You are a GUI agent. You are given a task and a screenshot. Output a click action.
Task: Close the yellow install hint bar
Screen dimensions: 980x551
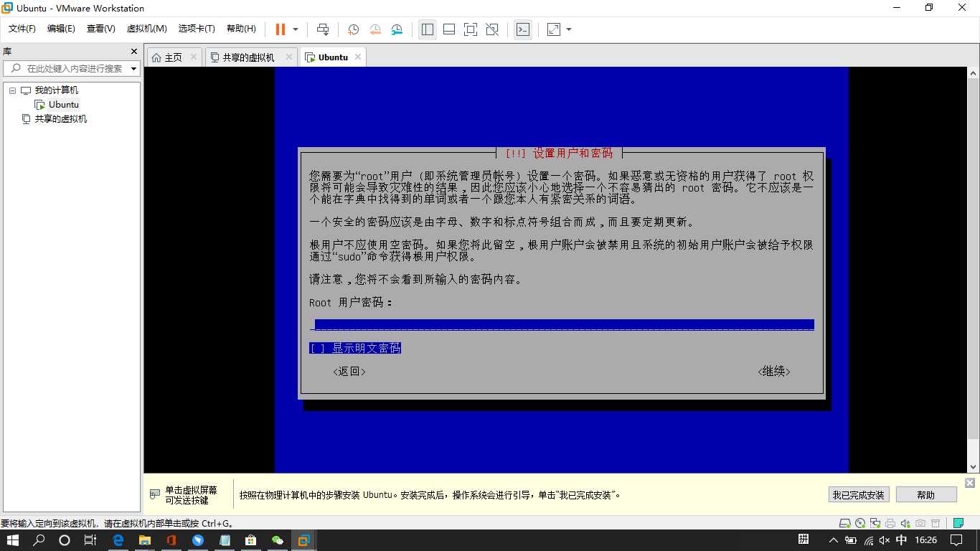[970, 483]
